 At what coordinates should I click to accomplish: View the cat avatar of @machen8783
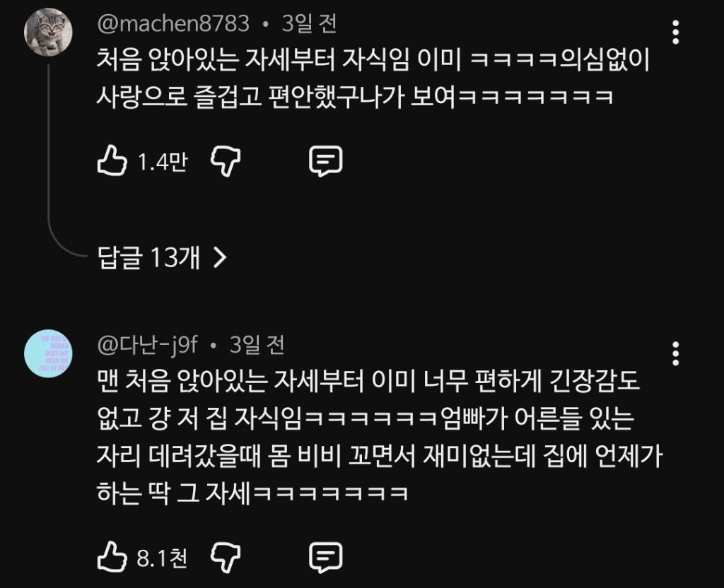[48, 32]
